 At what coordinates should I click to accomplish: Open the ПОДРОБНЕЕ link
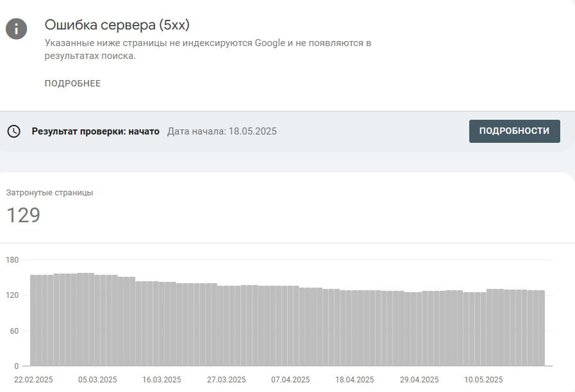coord(72,83)
